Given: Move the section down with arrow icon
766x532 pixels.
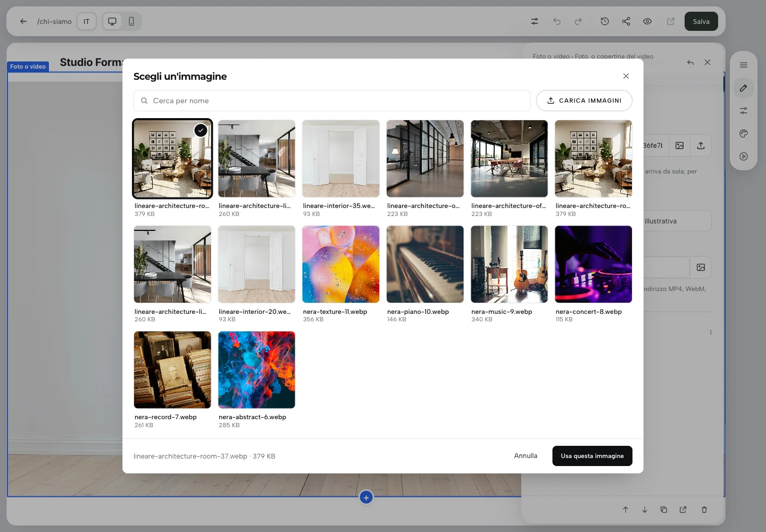Looking at the screenshot, I should (x=645, y=510).
